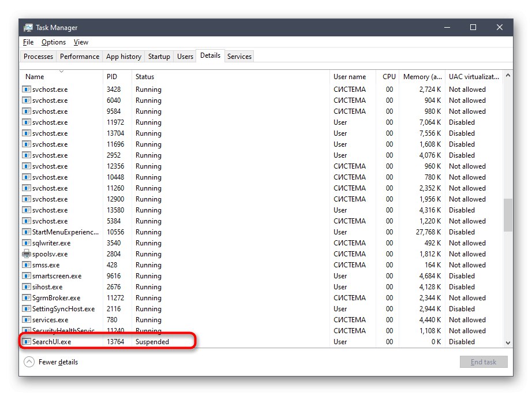Click the spoolsv.exe printer icon
Image resolution: width=532 pixels, height=395 pixels.
pyautogui.click(x=27, y=254)
